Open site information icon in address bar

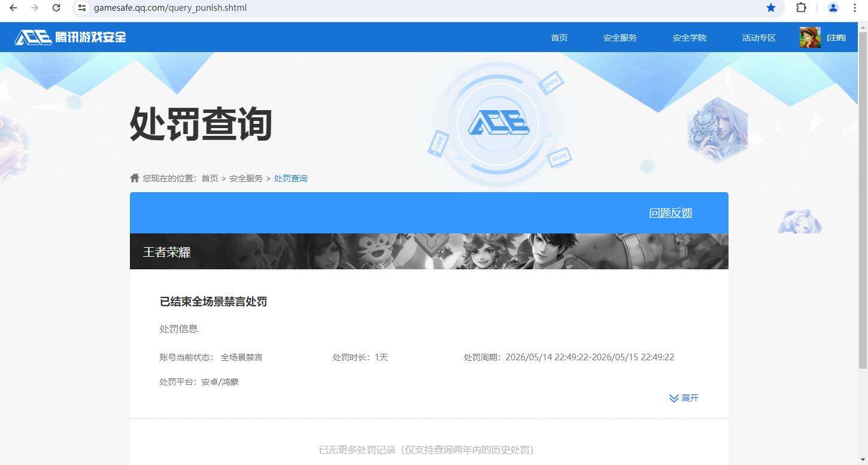[x=83, y=8]
